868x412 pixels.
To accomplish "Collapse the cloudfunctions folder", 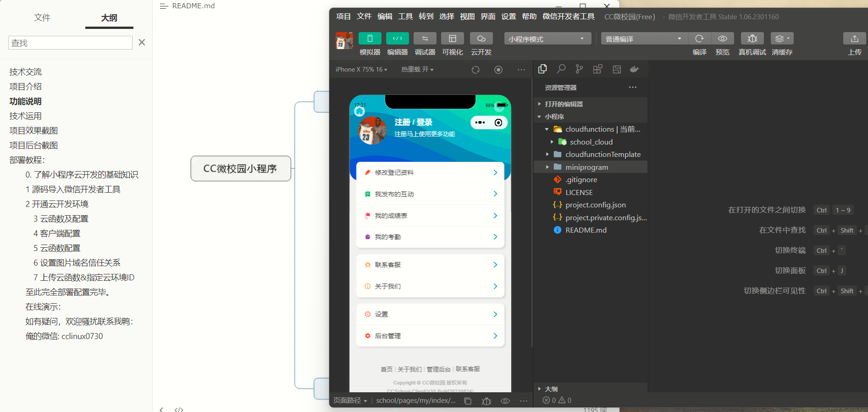I will click(591, 129).
